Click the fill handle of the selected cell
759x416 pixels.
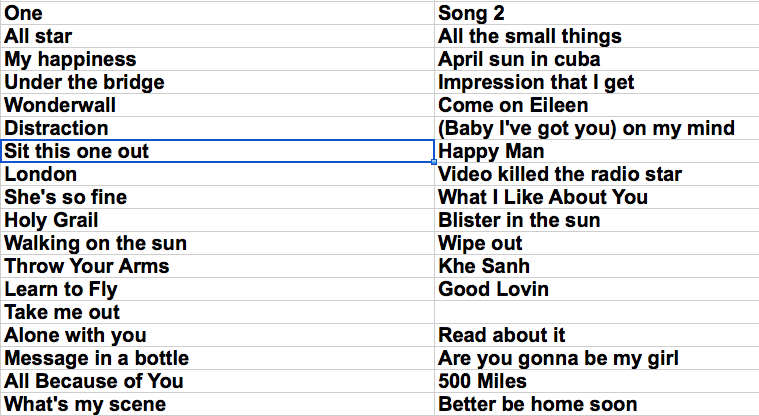click(434, 162)
